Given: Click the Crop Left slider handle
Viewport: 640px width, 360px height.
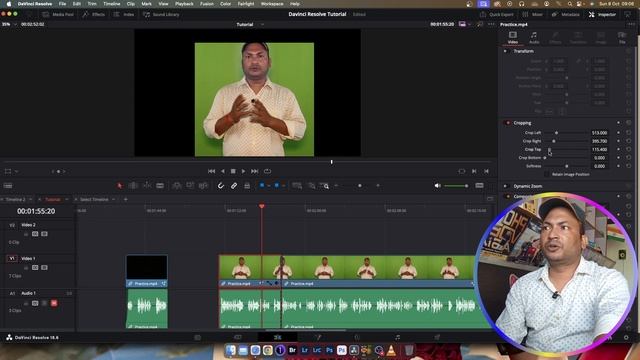Looking at the screenshot, I should (556, 133).
